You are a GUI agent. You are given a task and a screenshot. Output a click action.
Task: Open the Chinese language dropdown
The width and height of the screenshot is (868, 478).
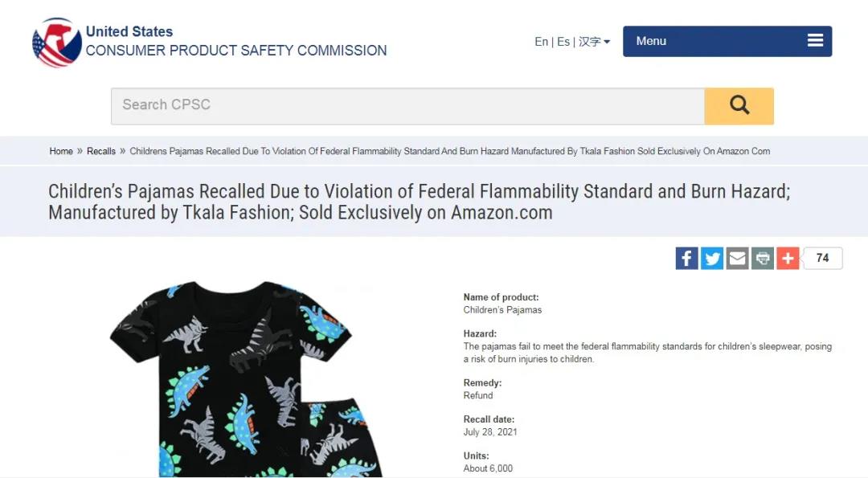click(x=594, y=42)
